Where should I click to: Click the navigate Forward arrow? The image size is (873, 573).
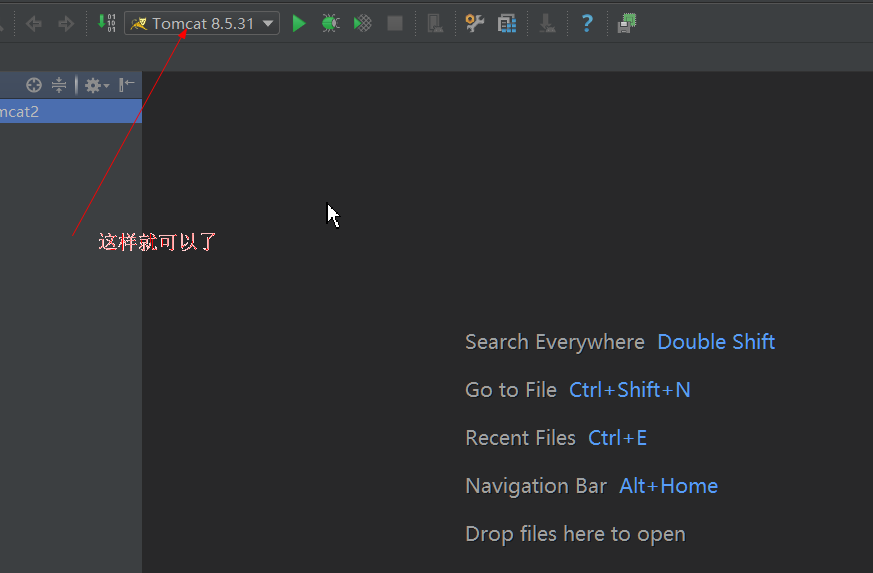(66, 23)
